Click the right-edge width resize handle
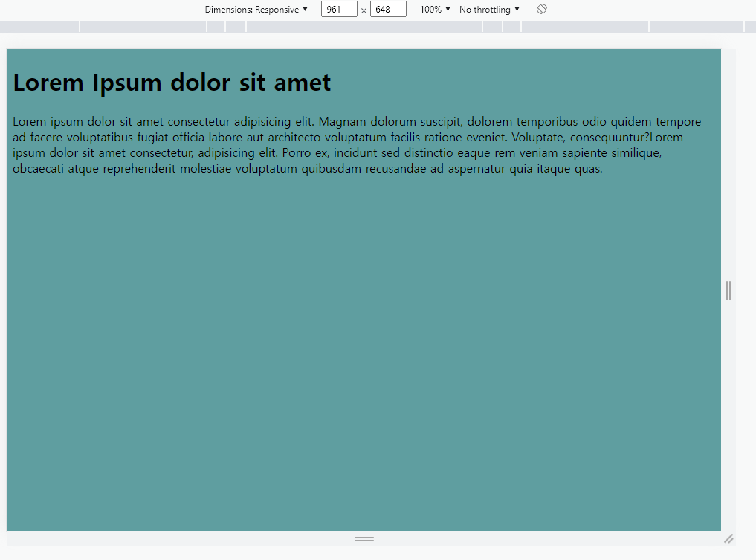Screen dimensions: 756x560 point(728,291)
